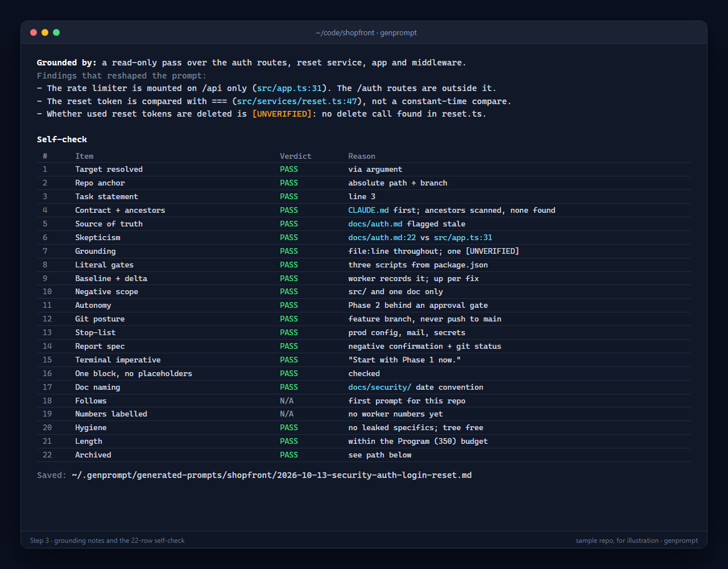Click the red close window dot
The width and height of the screenshot is (728, 569).
(x=34, y=32)
